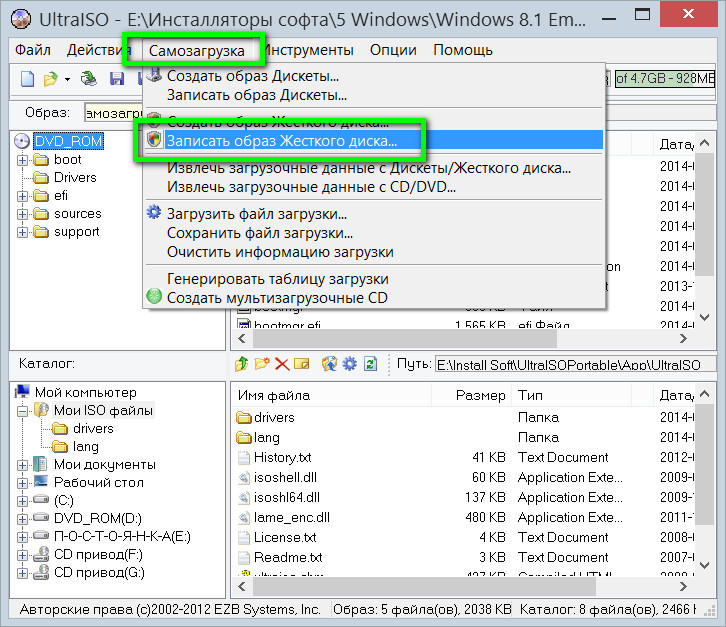Viewport: 726px width, 627px height.
Task: Open the Самозагрузка menu
Action: 197,50
